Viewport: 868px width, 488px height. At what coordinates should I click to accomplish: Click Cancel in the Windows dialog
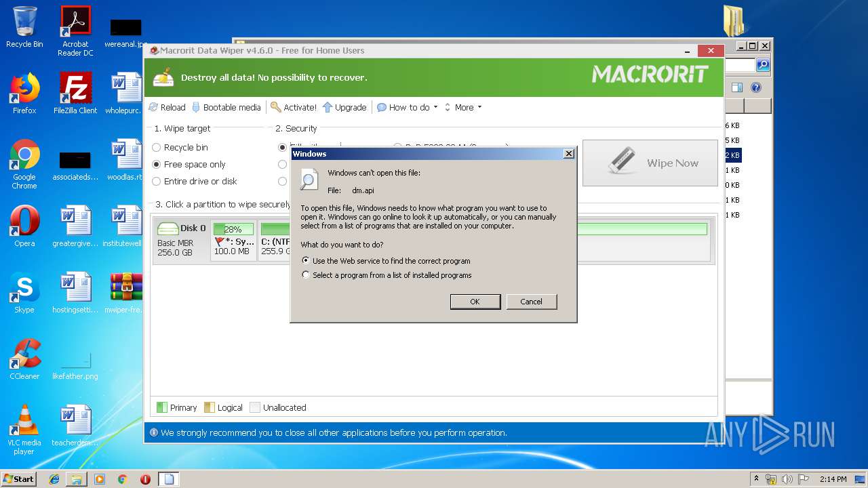531,302
